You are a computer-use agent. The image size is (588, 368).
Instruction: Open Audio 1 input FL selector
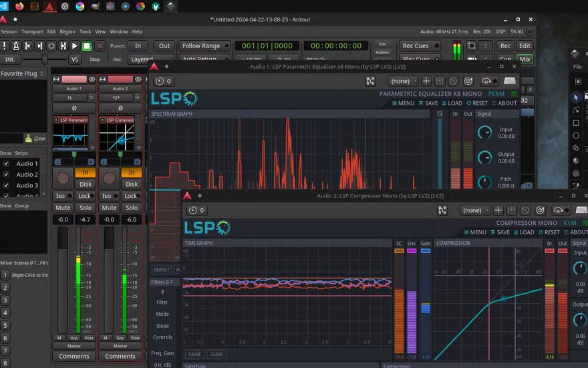click(69, 98)
